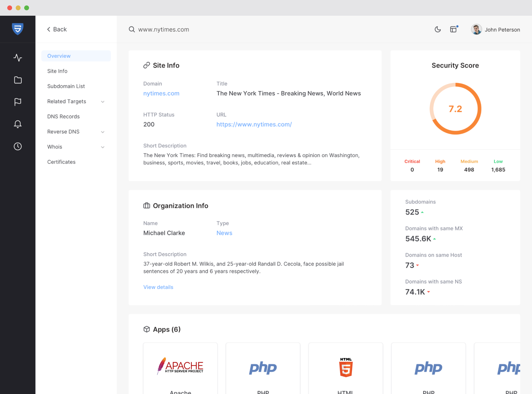Screen dimensions: 532x394
Task: Click the 74.1K same NS value
Action: click(x=415, y=292)
